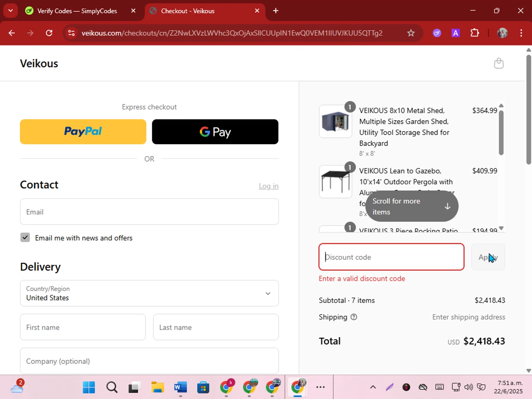Close the Checkout - Veikous tab
Viewport: 532px width, 399px height.
[257, 11]
